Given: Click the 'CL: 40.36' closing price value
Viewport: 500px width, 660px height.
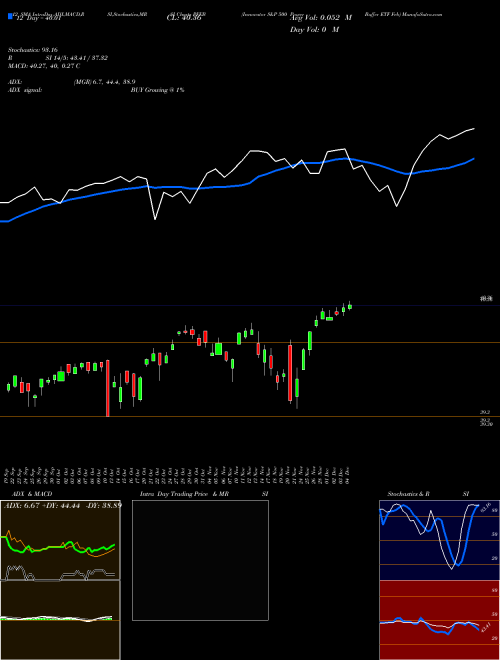Looking at the screenshot, I should 184,18.
